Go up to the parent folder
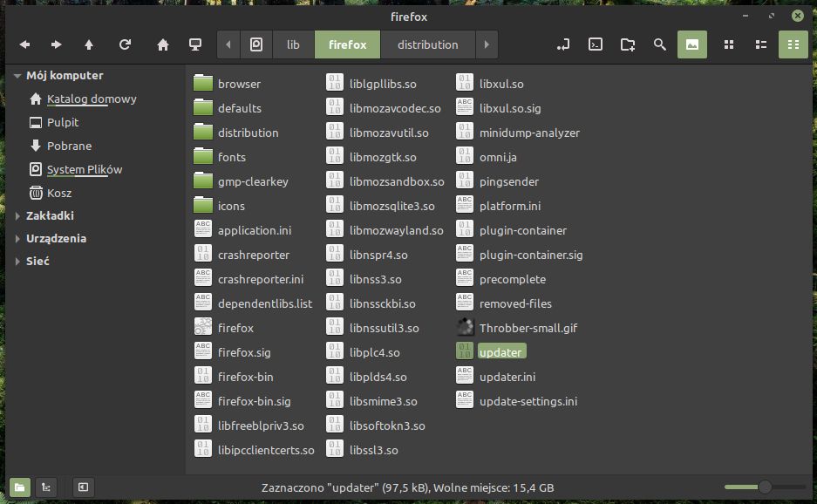The width and height of the screenshot is (817, 504). point(89,44)
